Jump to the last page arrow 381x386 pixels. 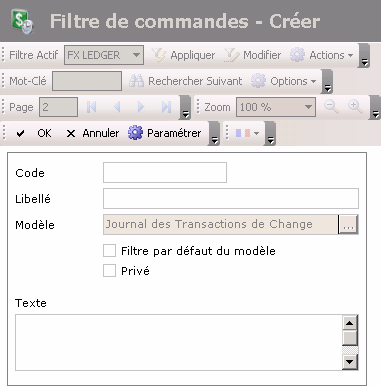(x=166, y=107)
